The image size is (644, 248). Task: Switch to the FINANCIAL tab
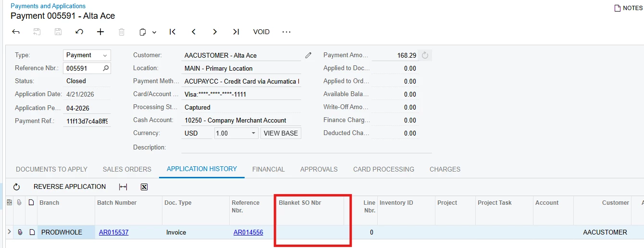point(269,169)
